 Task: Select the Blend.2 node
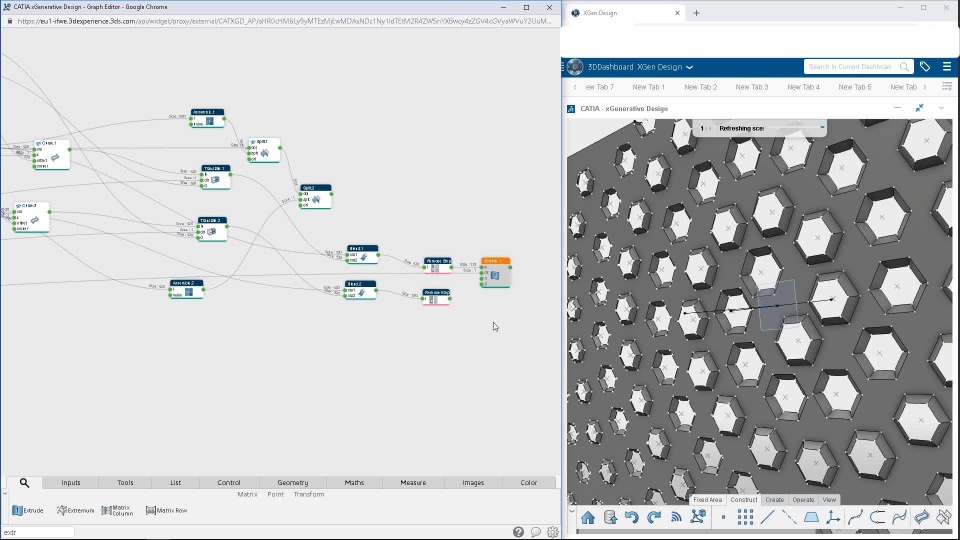361,290
